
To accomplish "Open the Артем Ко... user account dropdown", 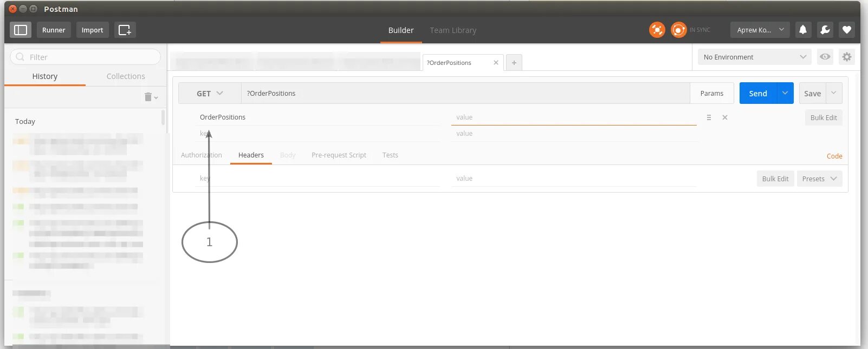I will [760, 30].
